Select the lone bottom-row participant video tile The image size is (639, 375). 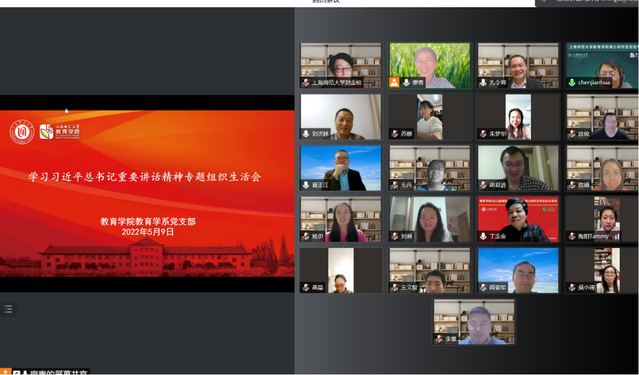[x=474, y=322]
